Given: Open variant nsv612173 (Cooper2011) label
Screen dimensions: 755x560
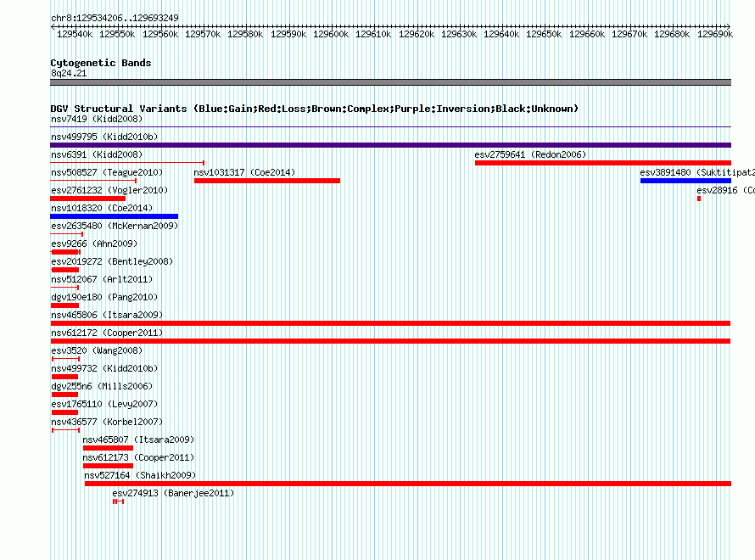Looking at the screenshot, I should coord(138,457).
